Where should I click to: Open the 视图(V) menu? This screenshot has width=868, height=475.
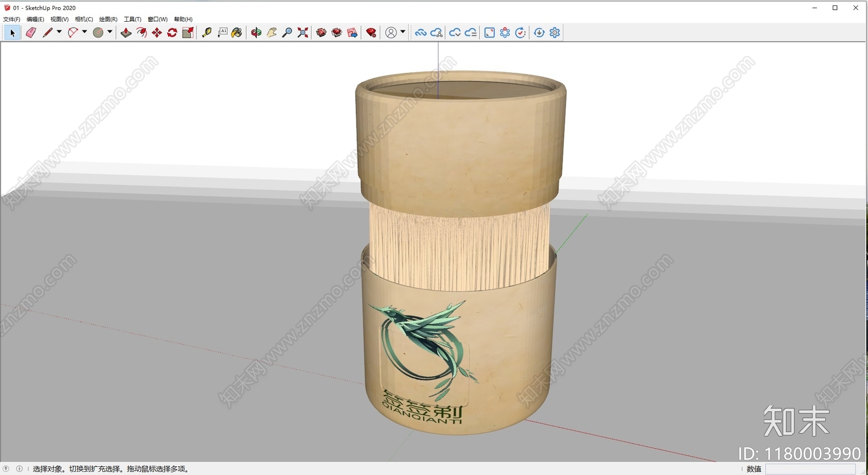pos(60,19)
